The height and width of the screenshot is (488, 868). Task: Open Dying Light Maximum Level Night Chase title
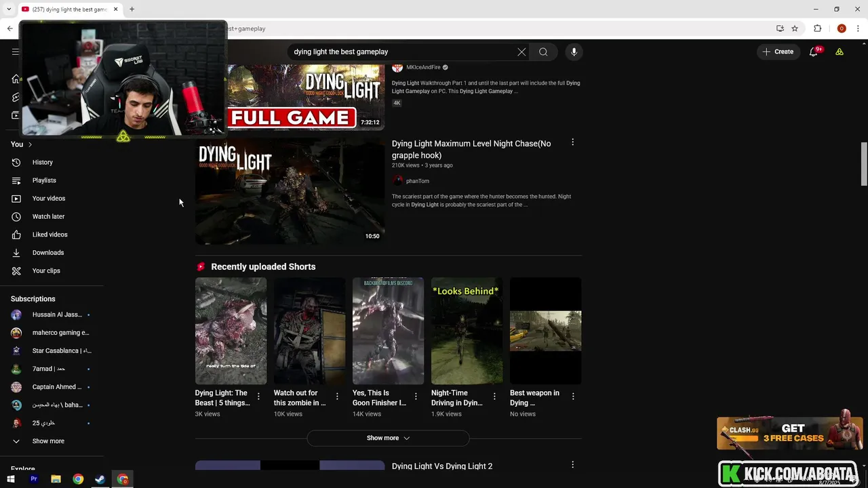[x=471, y=149]
